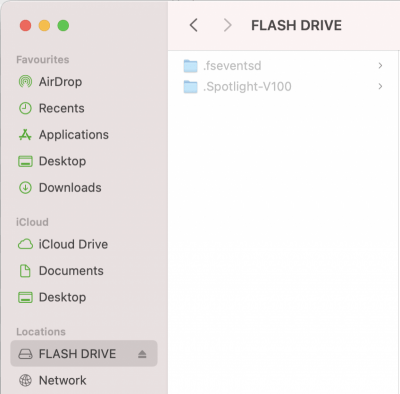Click the AirDrop icon in sidebar

click(25, 82)
